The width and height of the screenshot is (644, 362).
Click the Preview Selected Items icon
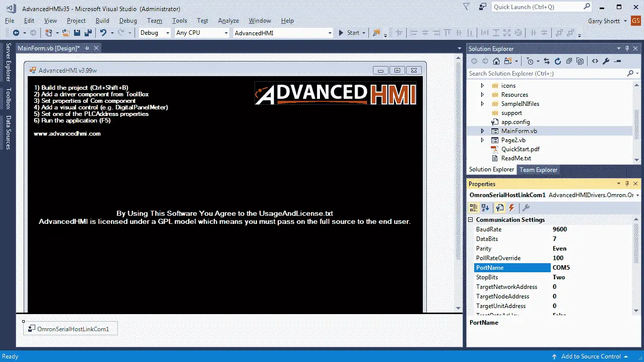618,61
